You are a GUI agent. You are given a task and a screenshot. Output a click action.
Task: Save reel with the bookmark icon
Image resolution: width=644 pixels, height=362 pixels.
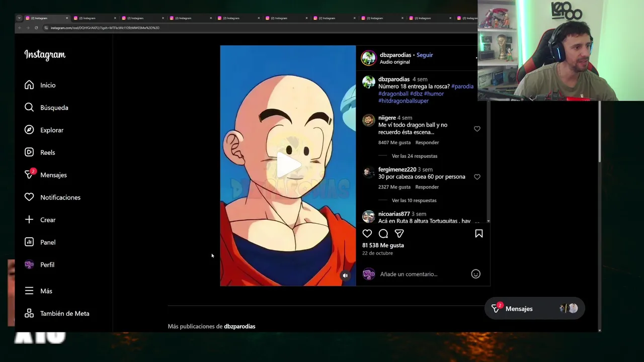[x=479, y=233]
